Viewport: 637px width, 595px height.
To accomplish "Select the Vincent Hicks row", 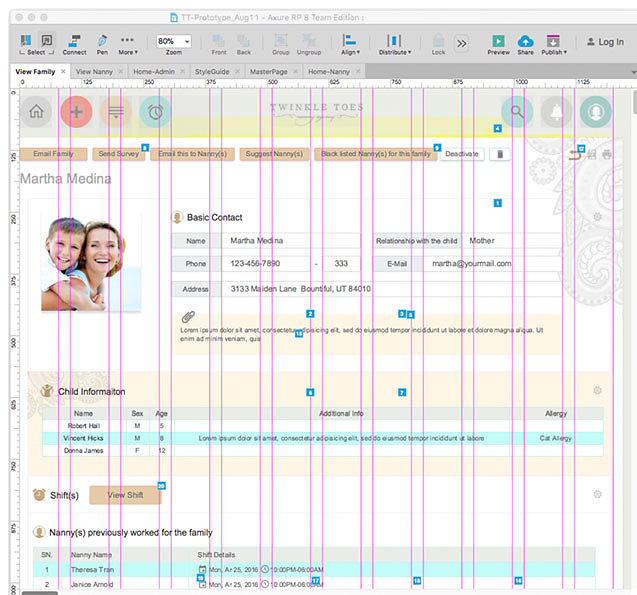I will [x=323, y=438].
